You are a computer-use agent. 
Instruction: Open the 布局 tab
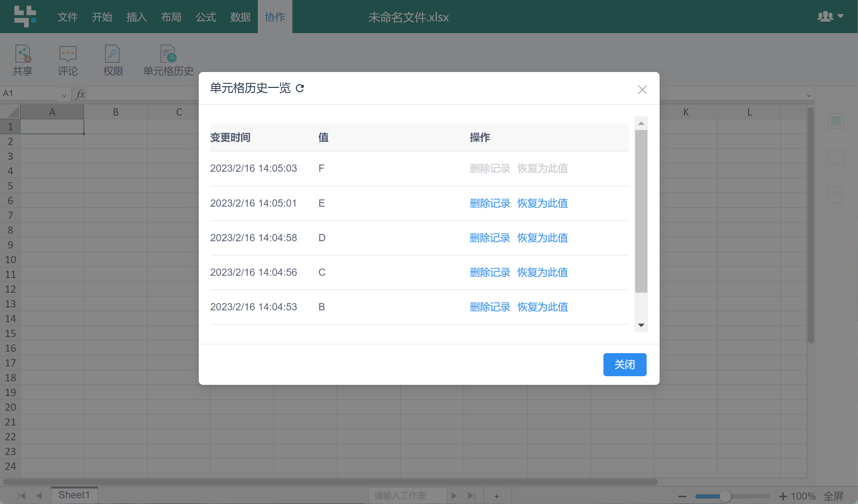[171, 17]
